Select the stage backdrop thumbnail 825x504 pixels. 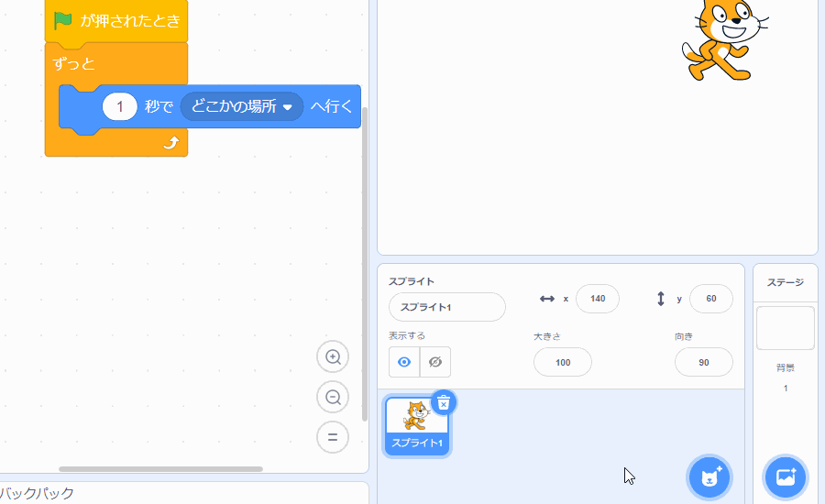(x=786, y=328)
